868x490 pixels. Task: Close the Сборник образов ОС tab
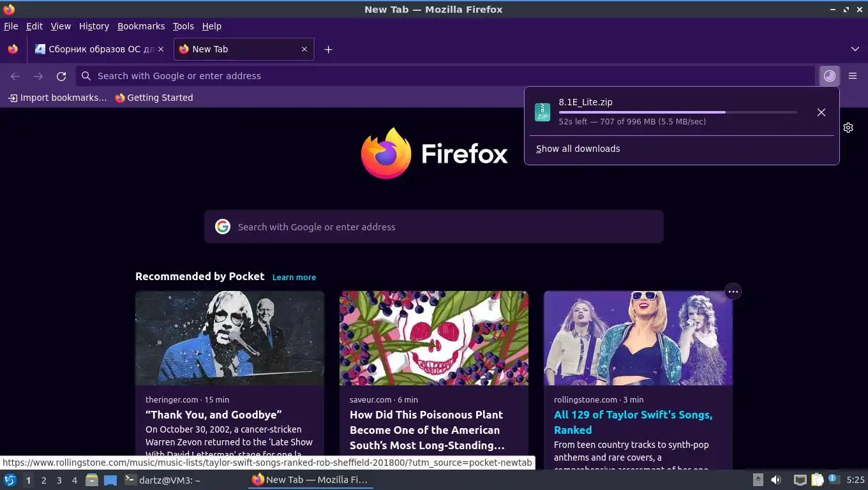pyautogui.click(x=161, y=49)
